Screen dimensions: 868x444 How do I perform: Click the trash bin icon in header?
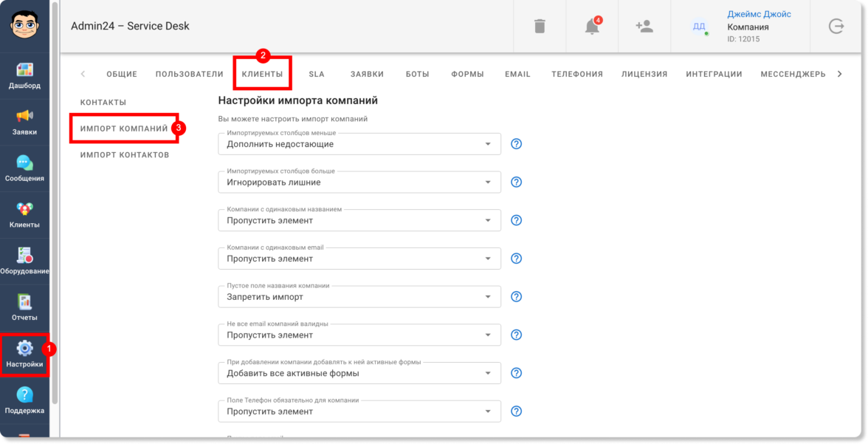(540, 26)
